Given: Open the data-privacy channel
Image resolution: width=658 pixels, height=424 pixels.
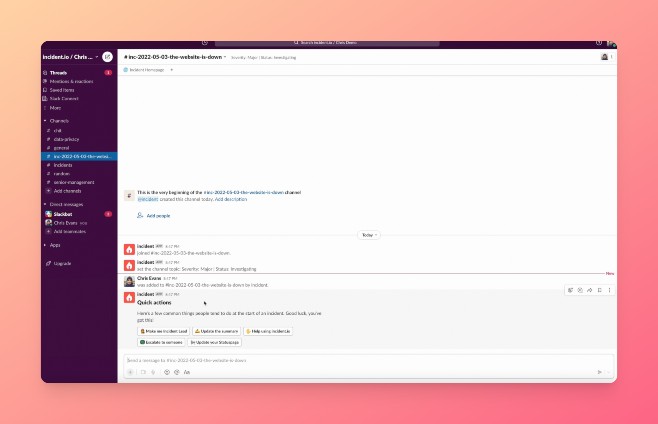Looking at the screenshot, I should click(x=66, y=139).
